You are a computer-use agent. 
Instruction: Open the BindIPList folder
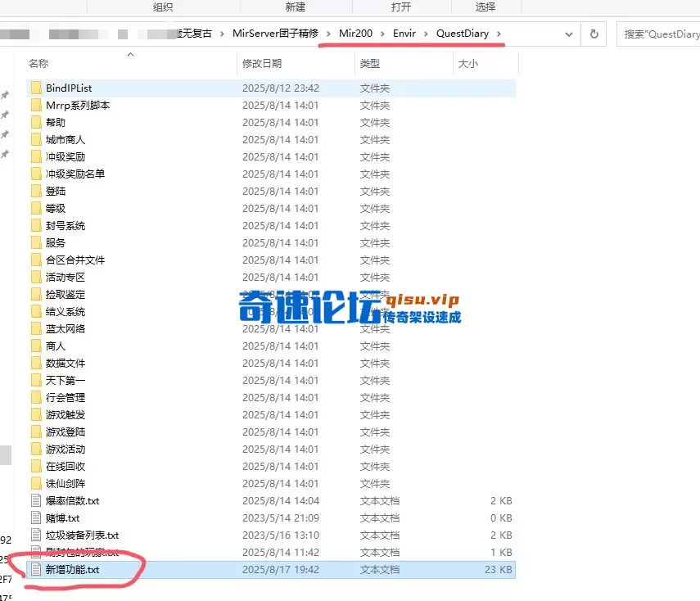(70, 88)
